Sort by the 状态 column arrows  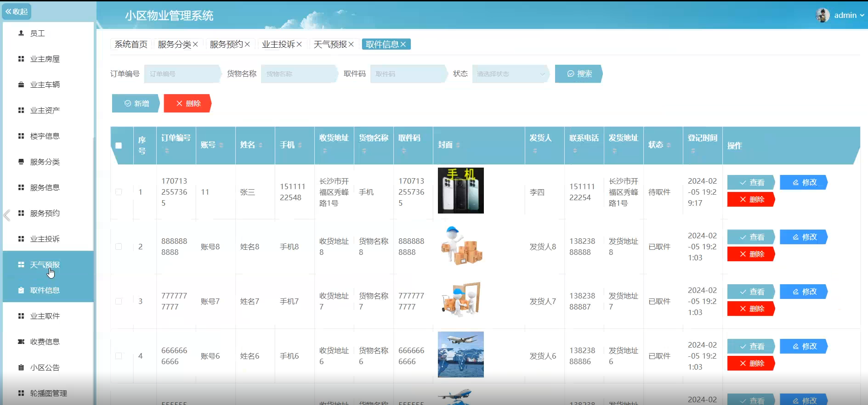(669, 145)
